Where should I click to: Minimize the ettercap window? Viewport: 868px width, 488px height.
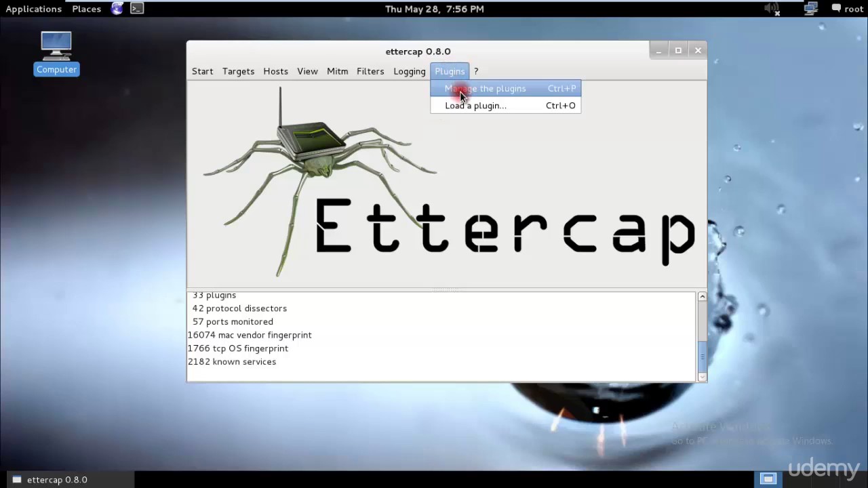(x=658, y=51)
